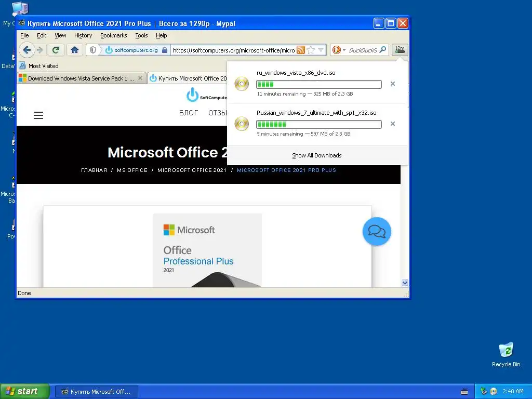Open the Tools menu
The image size is (532, 399).
[141, 35]
